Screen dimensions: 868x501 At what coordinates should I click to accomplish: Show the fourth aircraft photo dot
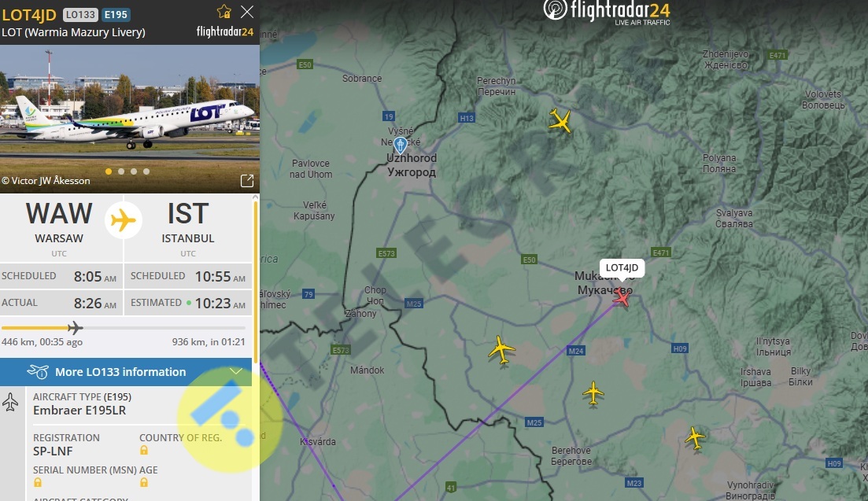(146, 171)
